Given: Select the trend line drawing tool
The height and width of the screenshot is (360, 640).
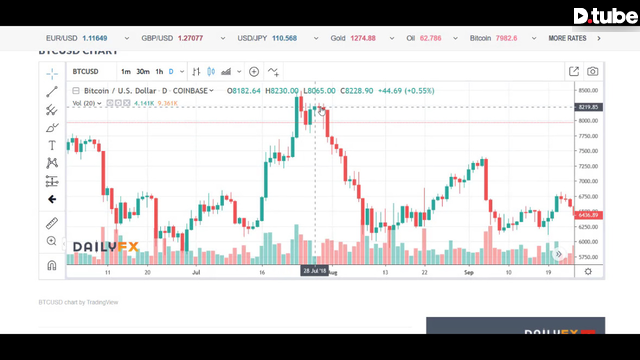Looking at the screenshot, I should (52, 91).
